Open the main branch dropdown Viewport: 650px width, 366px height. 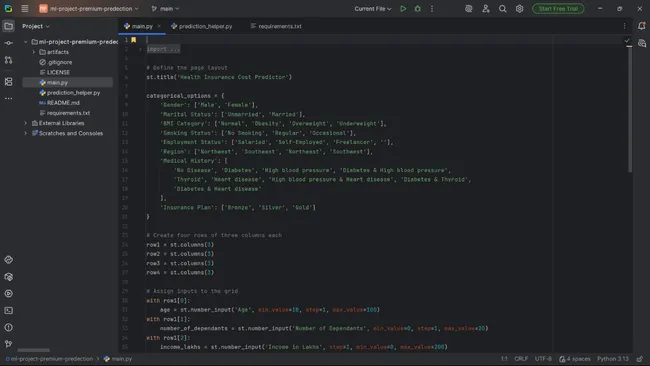coord(165,9)
